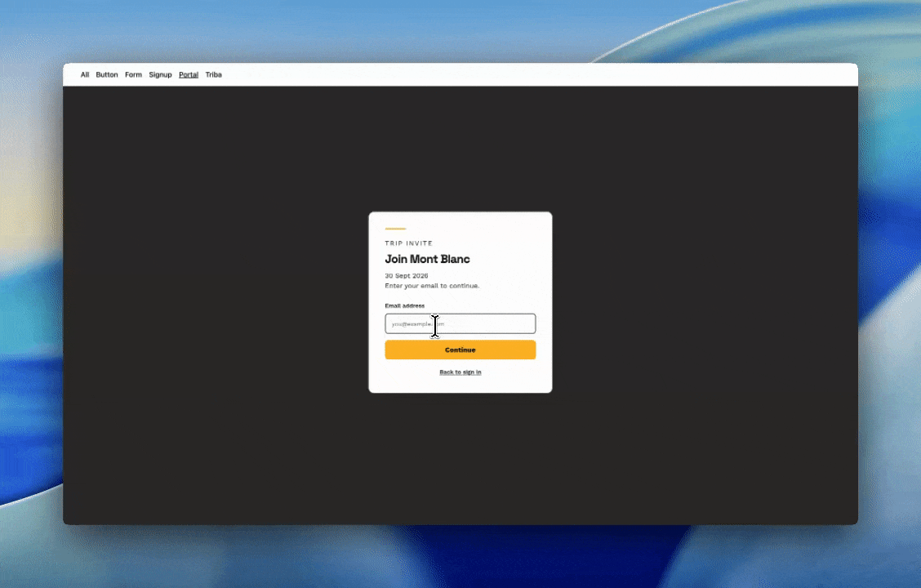921x588 pixels.
Task: Focus the Email address input field
Action: pyautogui.click(x=461, y=323)
